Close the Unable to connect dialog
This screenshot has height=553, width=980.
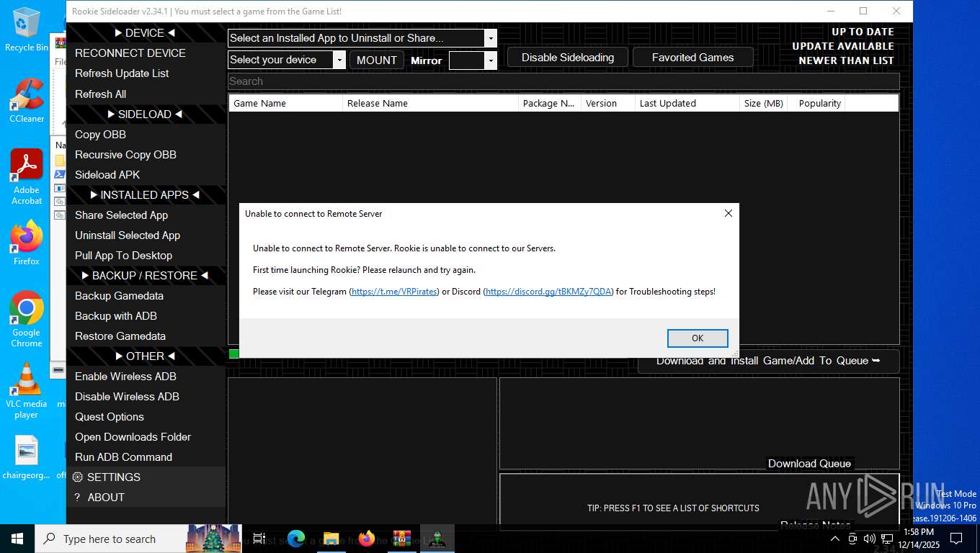(x=728, y=213)
